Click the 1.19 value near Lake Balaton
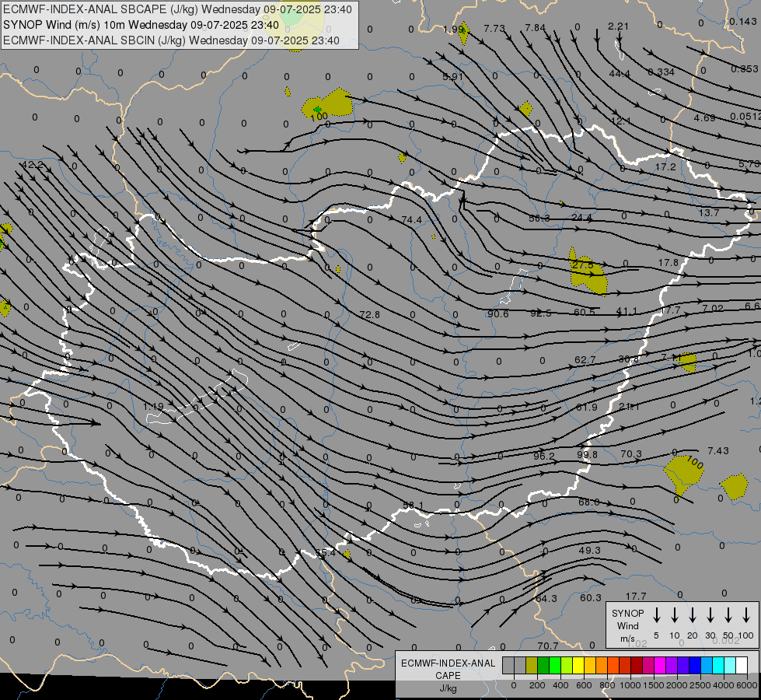This screenshot has width=761, height=700. pyautogui.click(x=154, y=406)
